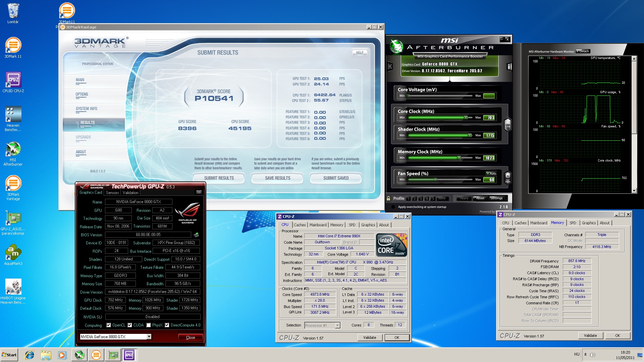The height and width of the screenshot is (362, 644).
Task: Switch to SPD tab in CPU-Z memory window
Action: click(x=573, y=223)
